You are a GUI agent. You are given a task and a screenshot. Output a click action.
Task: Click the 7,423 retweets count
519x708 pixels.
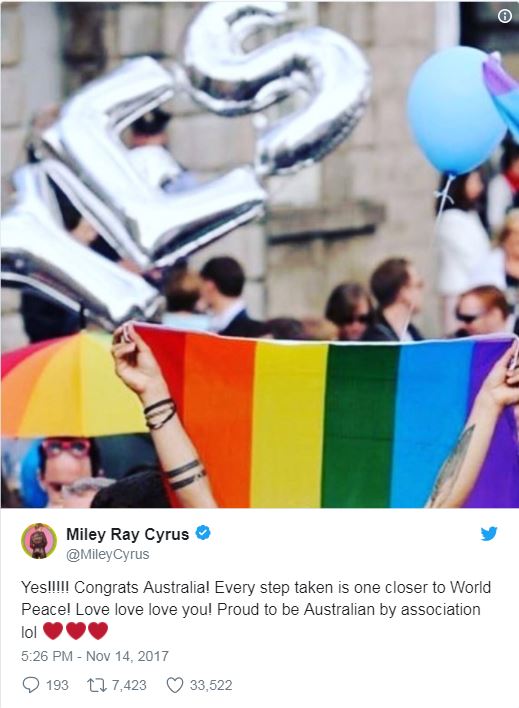tap(129, 685)
